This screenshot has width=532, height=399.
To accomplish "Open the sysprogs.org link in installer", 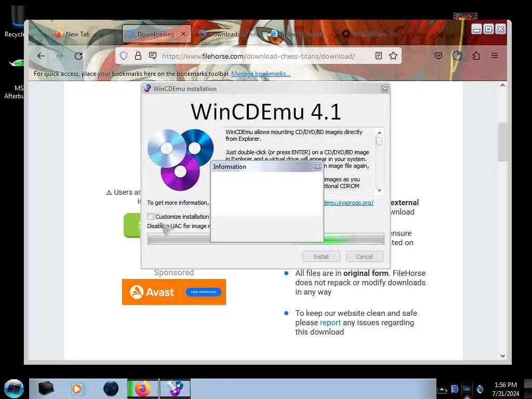I will (x=349, y=203).
